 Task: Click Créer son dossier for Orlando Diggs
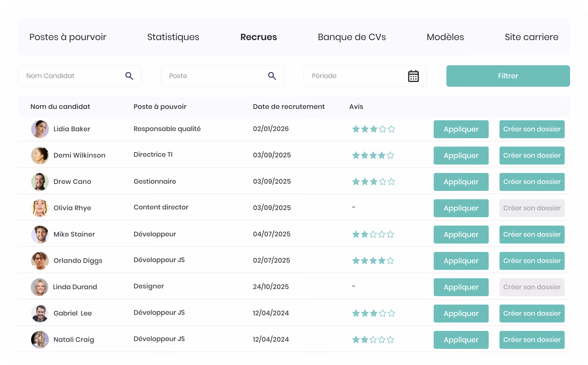pos(532,261)
